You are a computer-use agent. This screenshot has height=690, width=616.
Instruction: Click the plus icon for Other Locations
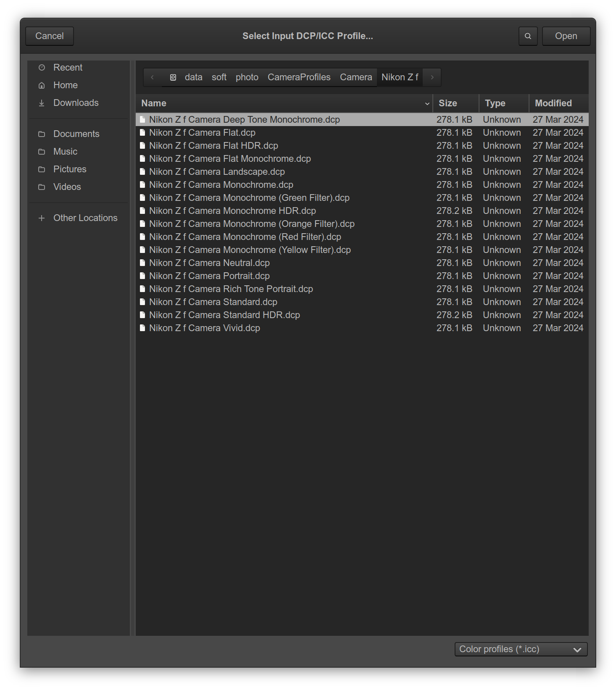click(42, 218)
